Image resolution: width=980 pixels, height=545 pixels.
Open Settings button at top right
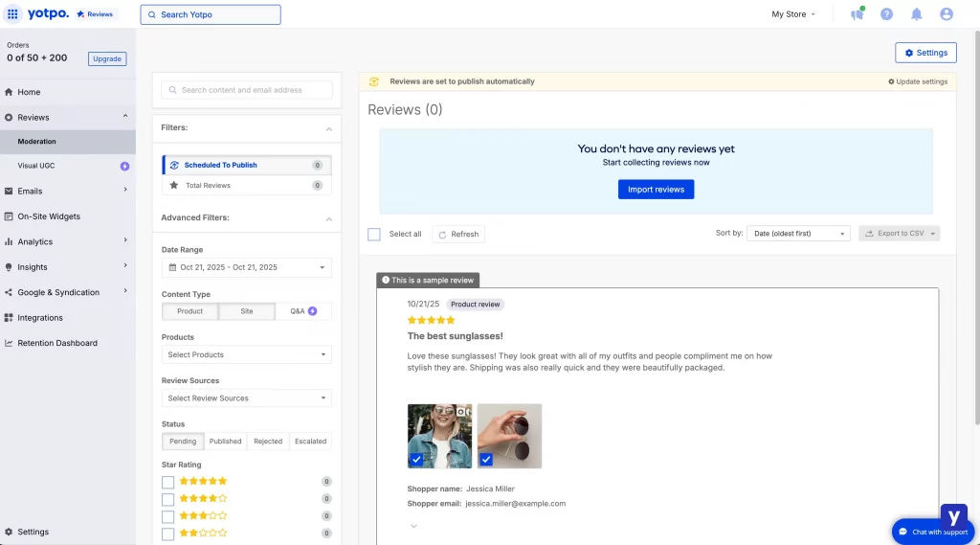pos(925,53)
